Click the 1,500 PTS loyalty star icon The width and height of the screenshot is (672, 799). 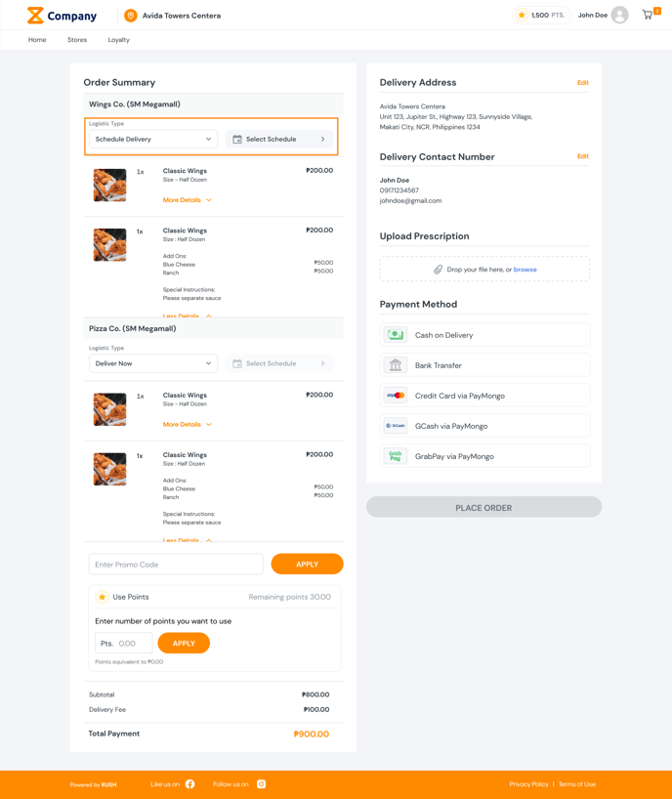[x=520, y=15]
